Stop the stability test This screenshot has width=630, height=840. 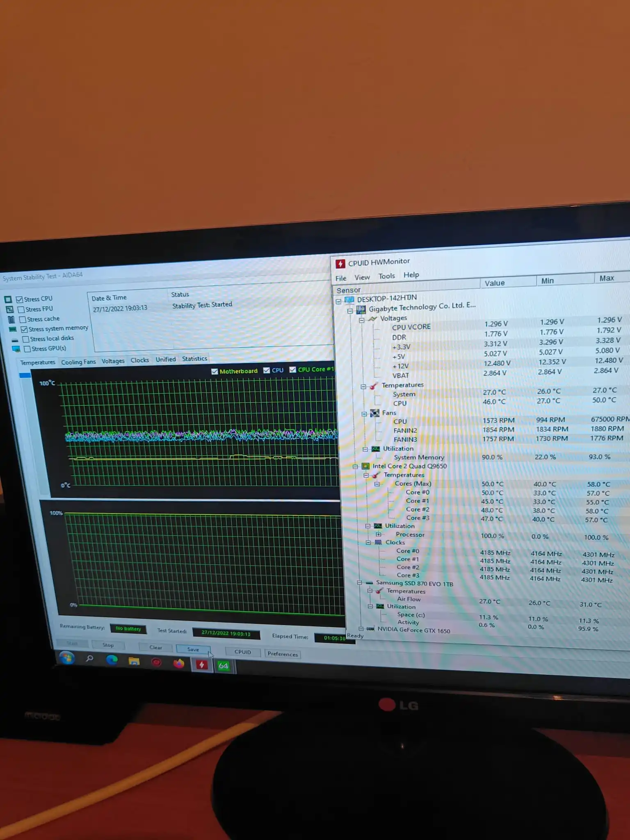(108, 645)
